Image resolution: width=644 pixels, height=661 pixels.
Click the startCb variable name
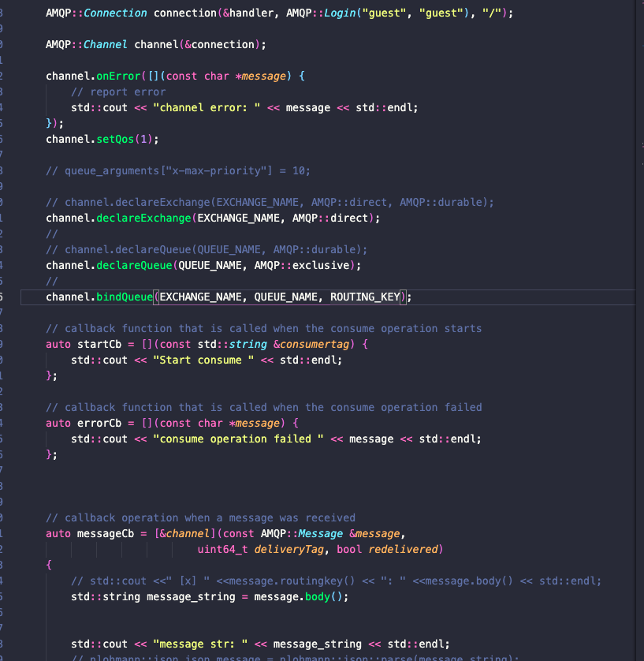point(99,345)
